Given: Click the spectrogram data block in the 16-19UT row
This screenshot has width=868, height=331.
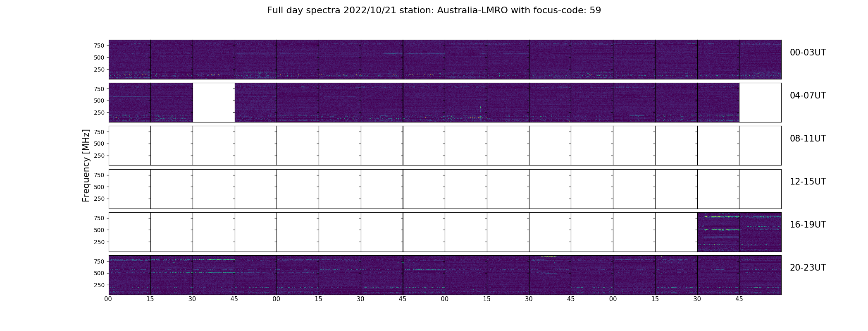Looking at the screenshot, I should 739,232.
